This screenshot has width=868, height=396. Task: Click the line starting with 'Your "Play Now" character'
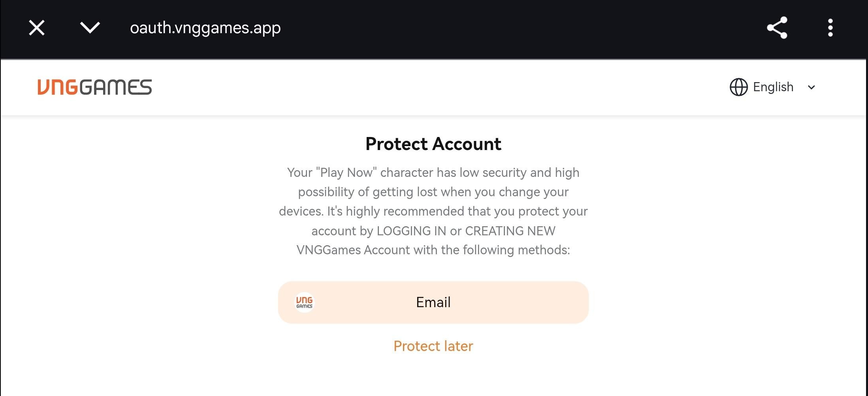433,173
